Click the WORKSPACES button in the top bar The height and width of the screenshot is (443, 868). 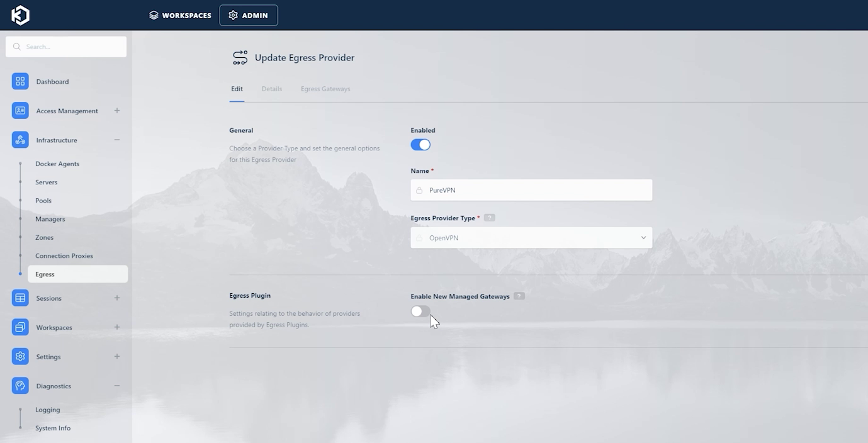point(180,15)
